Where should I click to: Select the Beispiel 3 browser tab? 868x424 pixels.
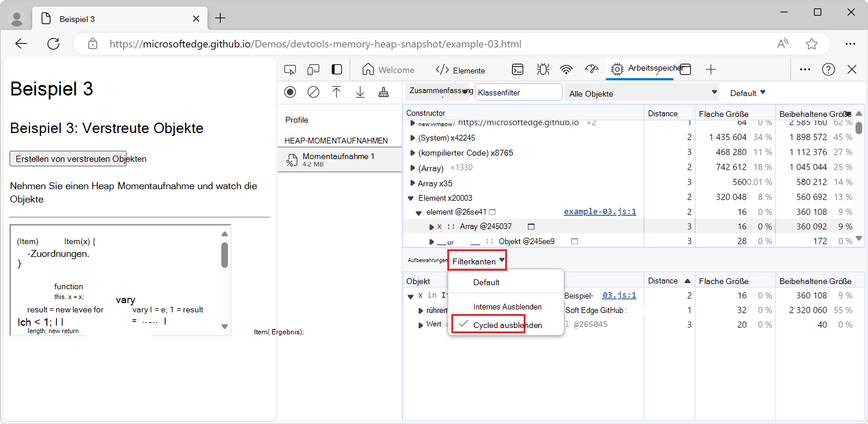pyautogui.click(x=120, y=19)
